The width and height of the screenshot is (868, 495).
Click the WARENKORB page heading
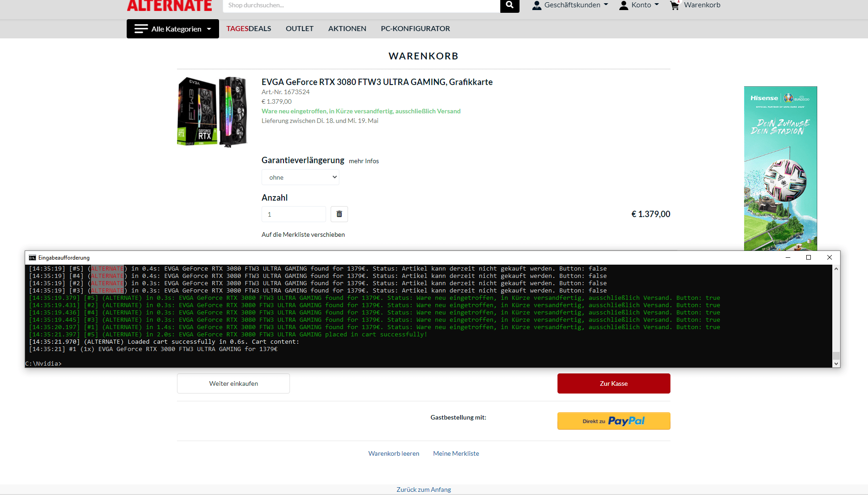pyautogui.click(x=423, y=56)
